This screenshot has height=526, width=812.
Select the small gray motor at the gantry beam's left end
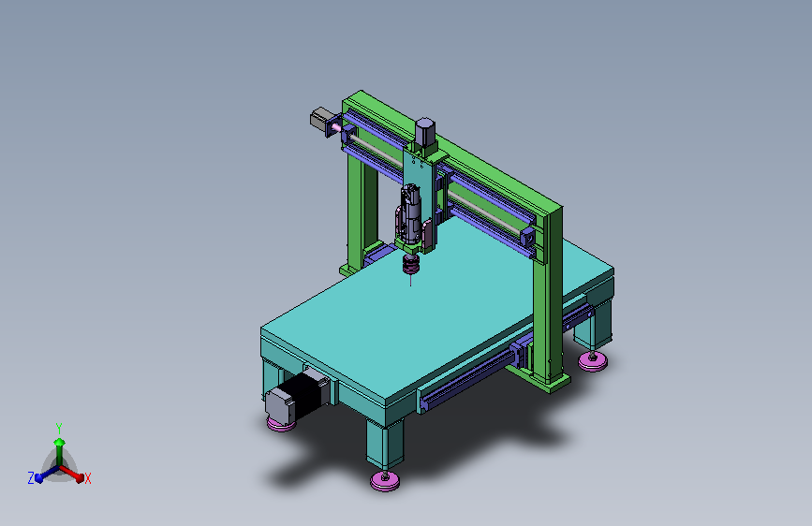point(321,119)
